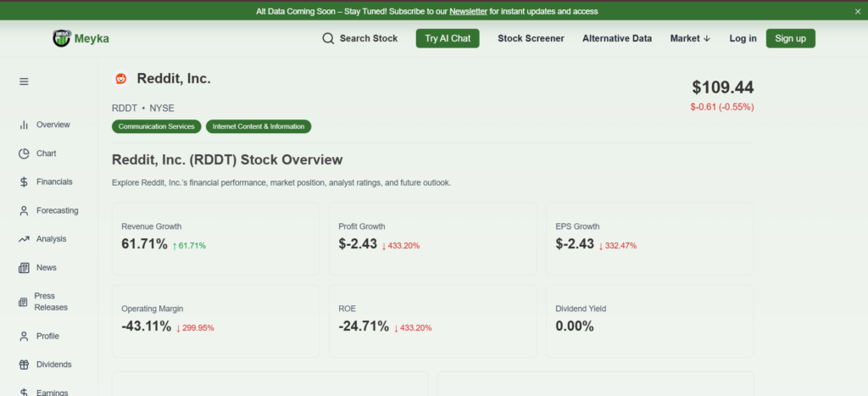
Task: Click the RDDT • NYSE ticker text
Action: pos(142,108)
